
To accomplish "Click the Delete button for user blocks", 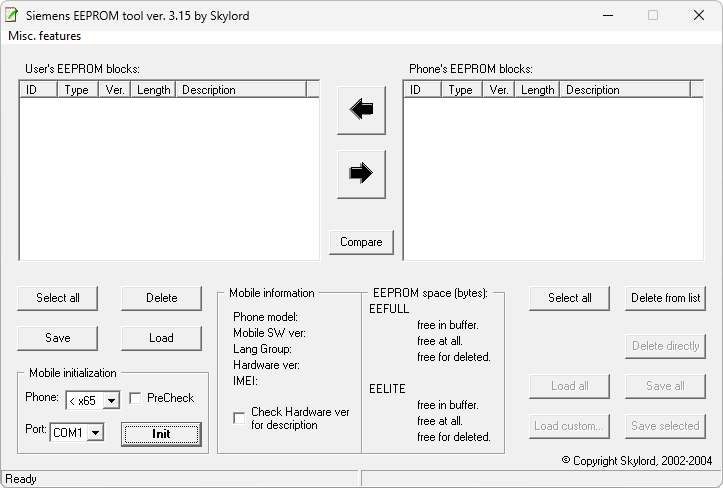I will (161, 298).
